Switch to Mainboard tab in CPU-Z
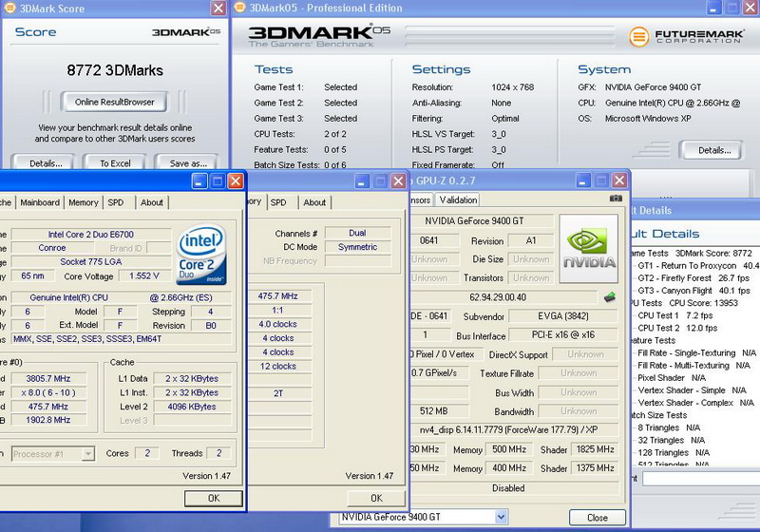760x532 pixels. pyautogui.click(x=40, y=202)
